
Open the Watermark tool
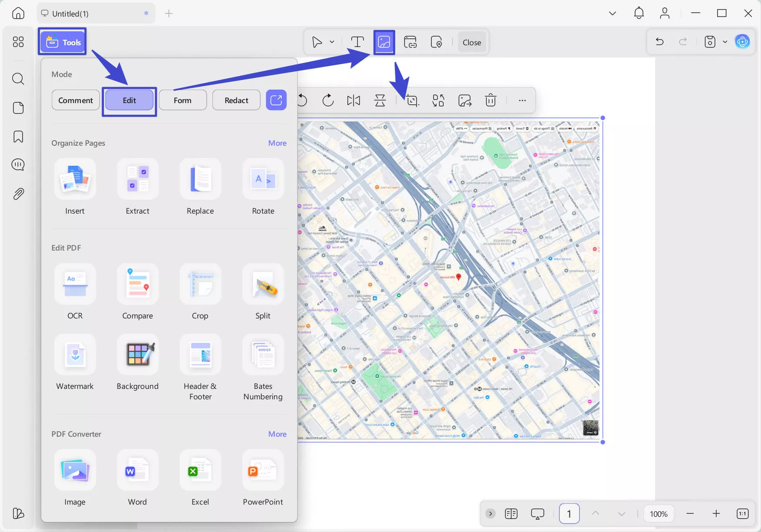coord(75,362)
